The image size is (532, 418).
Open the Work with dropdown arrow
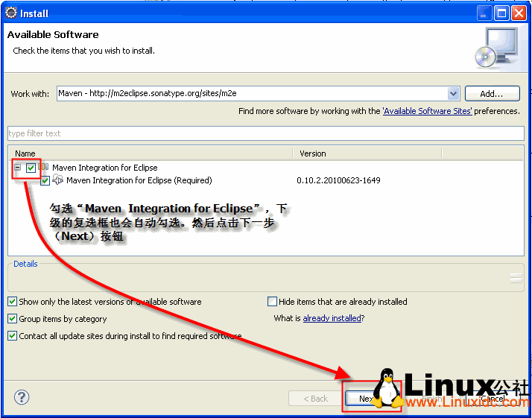pyautogui.click(x=453, y=94)
